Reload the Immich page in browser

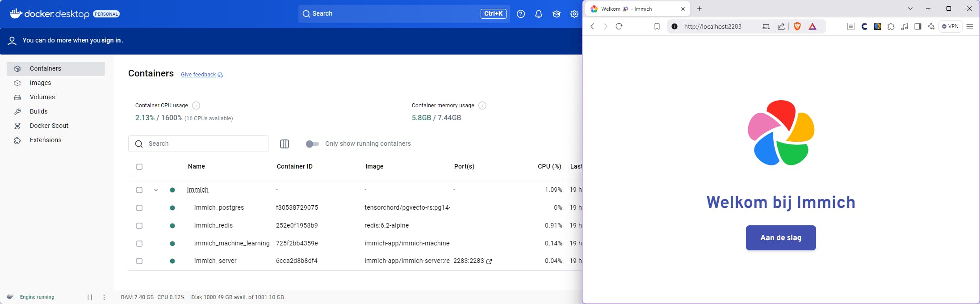tap(619, 26)
